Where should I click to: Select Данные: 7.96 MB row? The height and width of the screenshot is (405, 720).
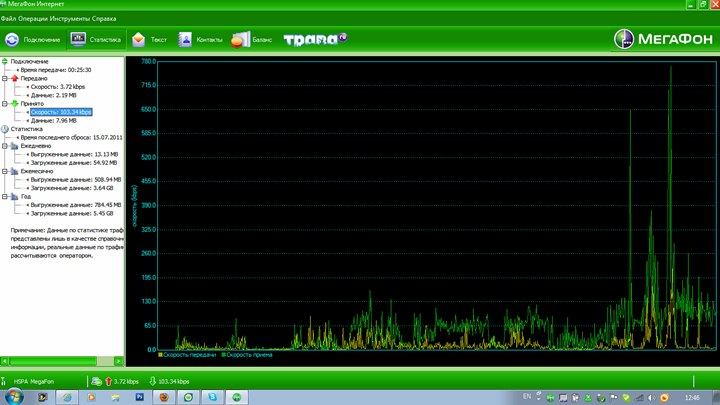click(53, 121)
